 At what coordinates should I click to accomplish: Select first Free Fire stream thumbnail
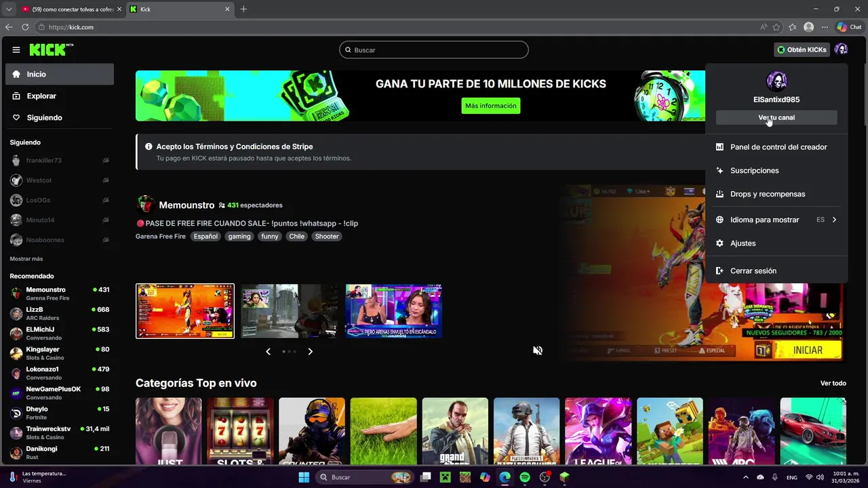pos(185,311)
